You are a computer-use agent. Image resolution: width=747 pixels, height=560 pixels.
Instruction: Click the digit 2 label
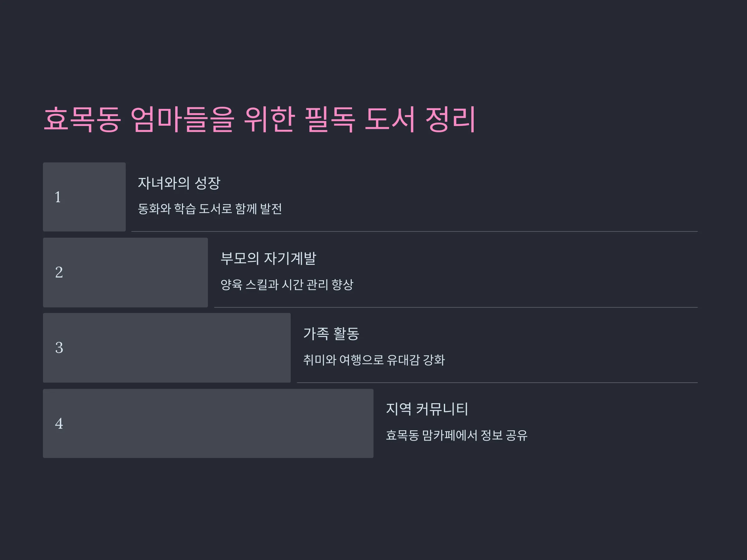click(x=59, y=273)
